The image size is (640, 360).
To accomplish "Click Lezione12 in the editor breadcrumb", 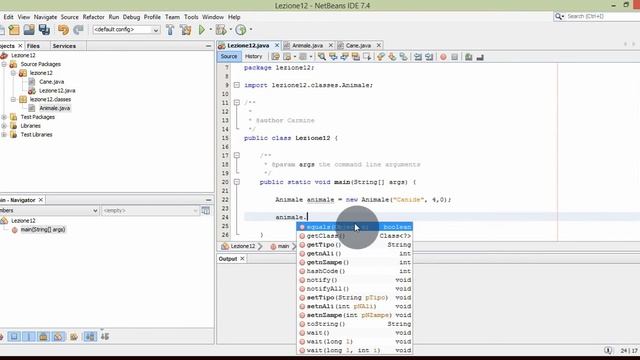I will pyautogui.click(x=242, y=246).
